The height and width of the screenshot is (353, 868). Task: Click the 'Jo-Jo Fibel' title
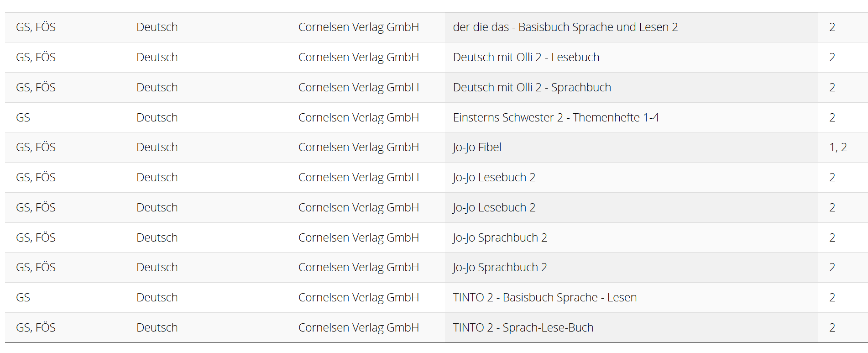477,148
